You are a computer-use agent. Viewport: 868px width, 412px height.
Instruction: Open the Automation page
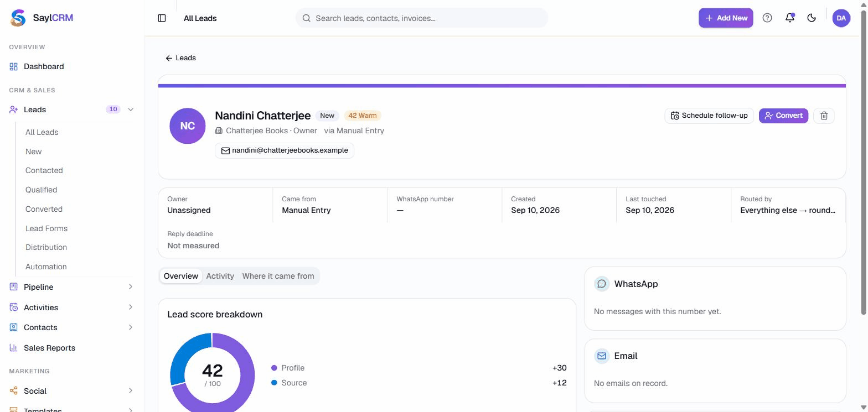click(x=46, y=267)
